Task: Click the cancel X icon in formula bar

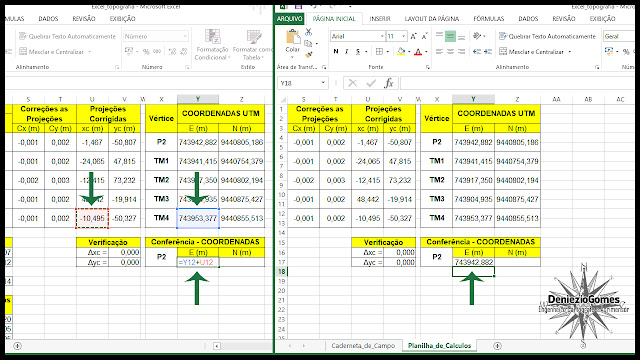Action: coord(353,83)
